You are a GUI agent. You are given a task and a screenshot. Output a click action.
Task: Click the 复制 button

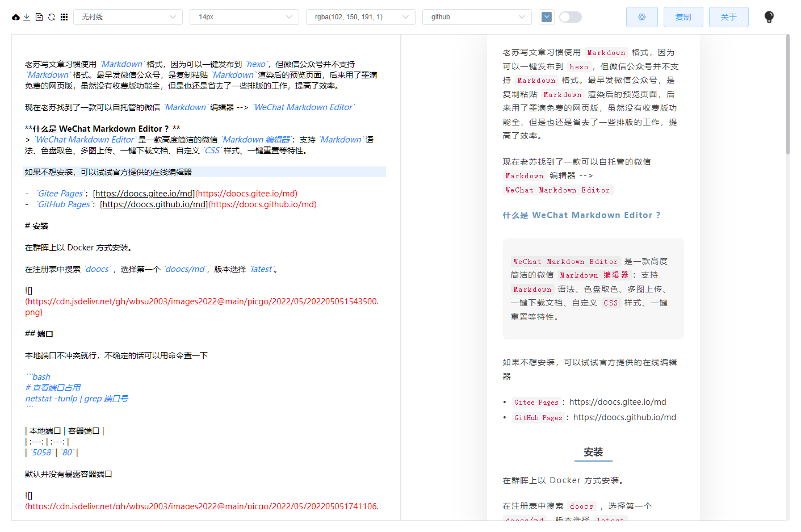683,17
